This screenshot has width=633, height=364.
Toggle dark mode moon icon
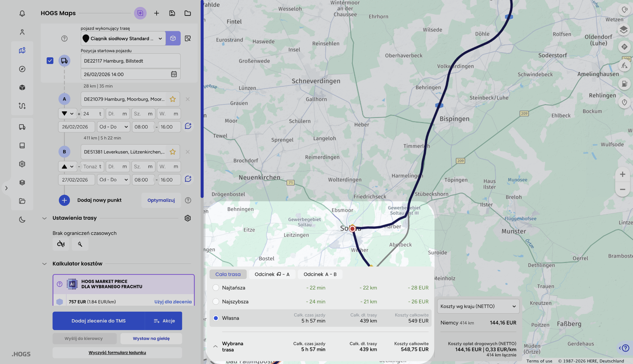(22, 219)
